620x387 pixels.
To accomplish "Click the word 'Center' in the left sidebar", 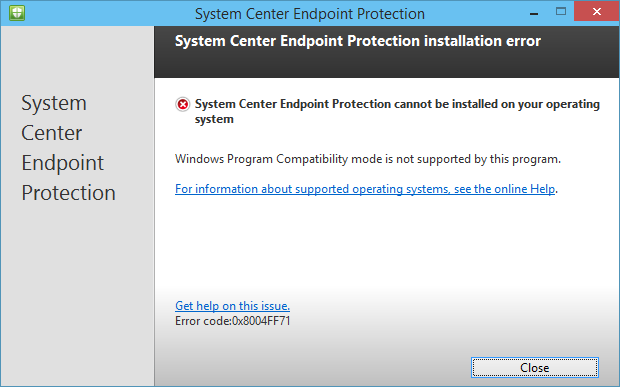I will point(52,133).
